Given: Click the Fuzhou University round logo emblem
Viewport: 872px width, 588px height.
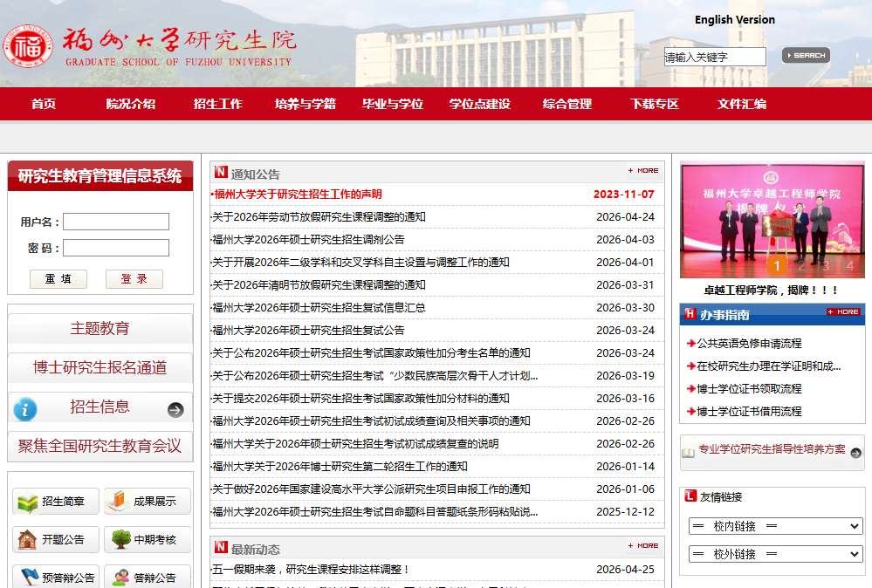Looking at the screenshot, I should [28, 47].
